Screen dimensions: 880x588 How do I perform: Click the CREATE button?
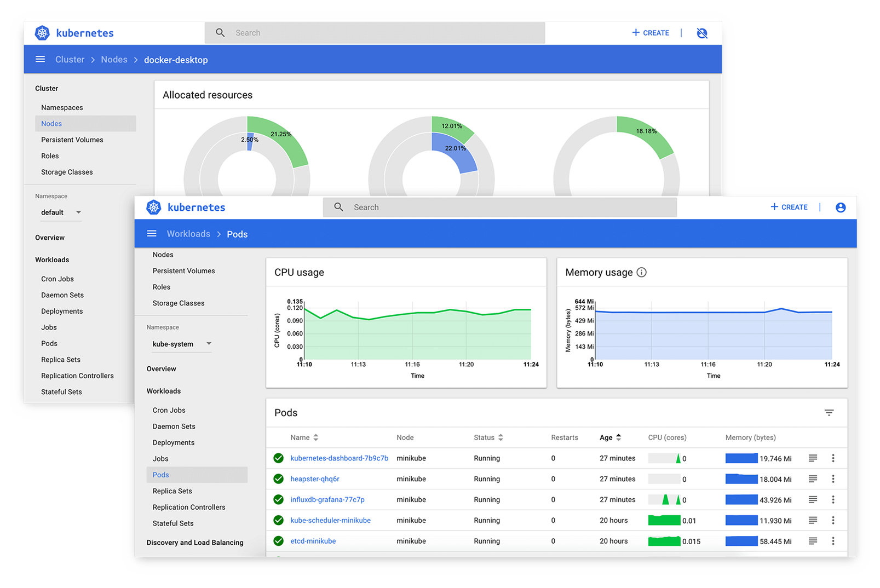point(789,207)
